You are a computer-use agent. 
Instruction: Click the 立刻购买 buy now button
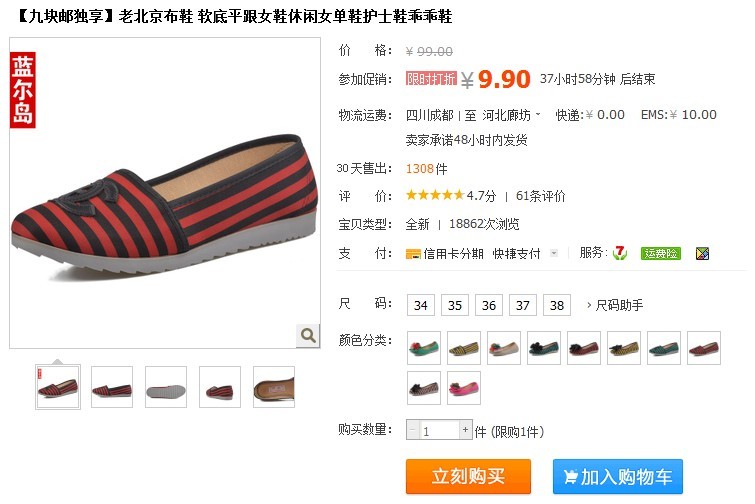tap(468, 477)
